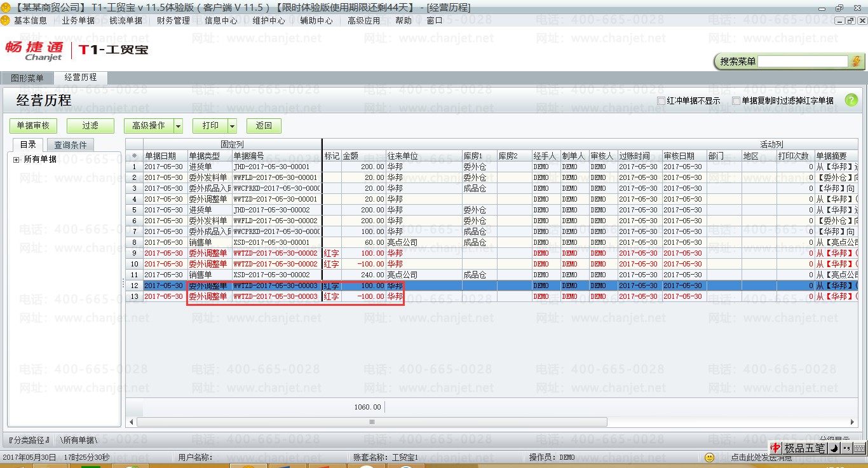Click the lightning search icon beside 搜索菜单
Viewport: 868px width, 468px height.
pos(856,61)
